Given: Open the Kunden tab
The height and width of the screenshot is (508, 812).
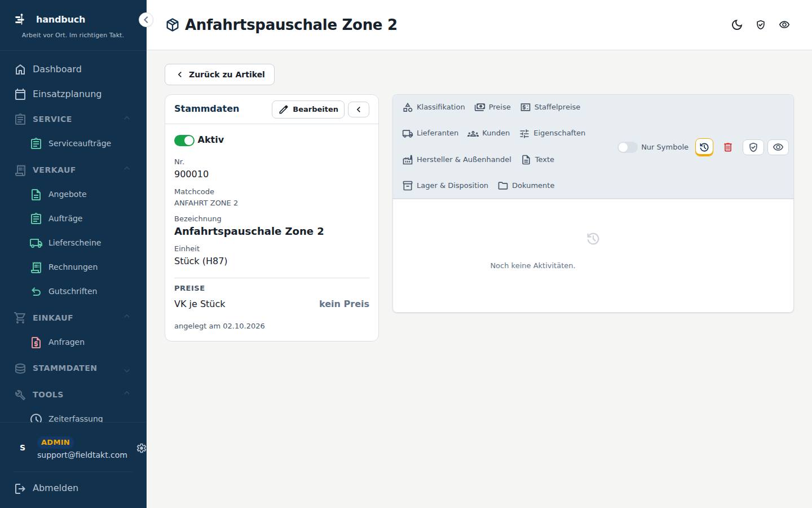Looking at the screenshot, I should tap(489, 133).
